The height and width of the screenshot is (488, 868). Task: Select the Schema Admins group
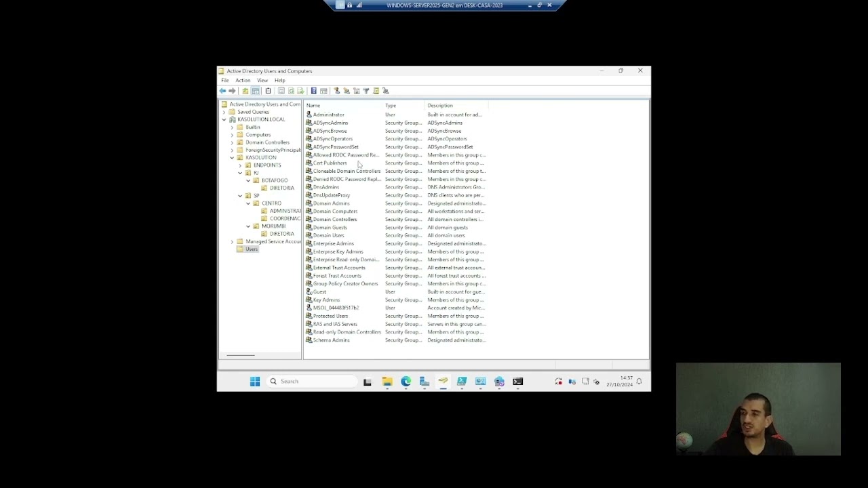tap(331, 340)
